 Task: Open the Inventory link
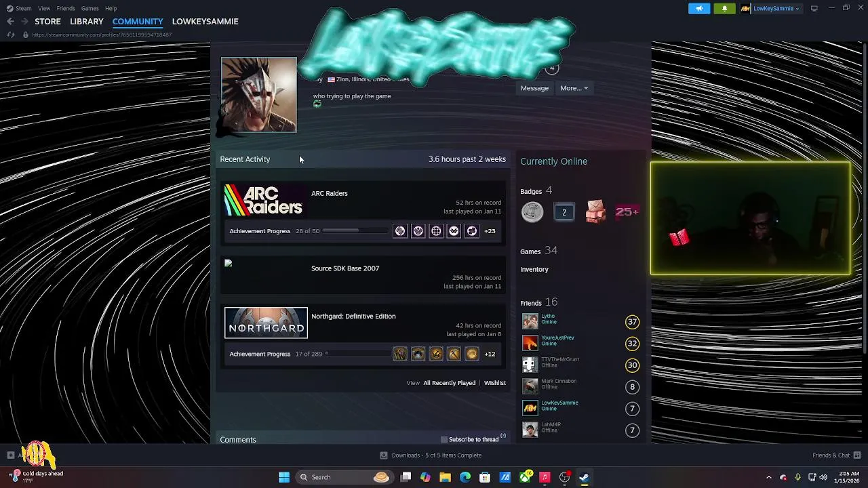(534, 270)
